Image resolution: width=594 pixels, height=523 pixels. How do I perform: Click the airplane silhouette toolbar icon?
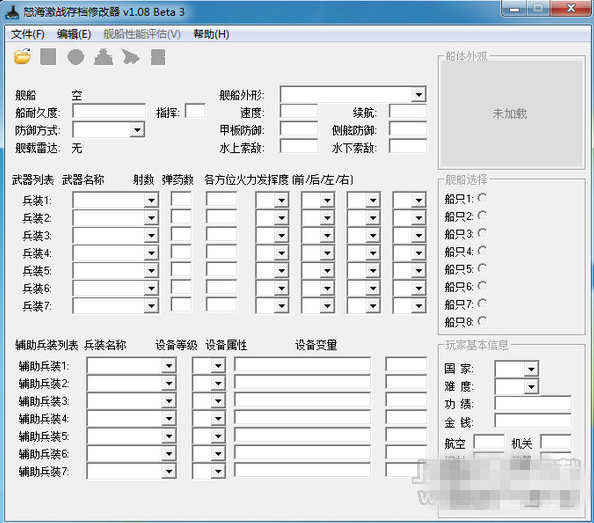(131, 57)
